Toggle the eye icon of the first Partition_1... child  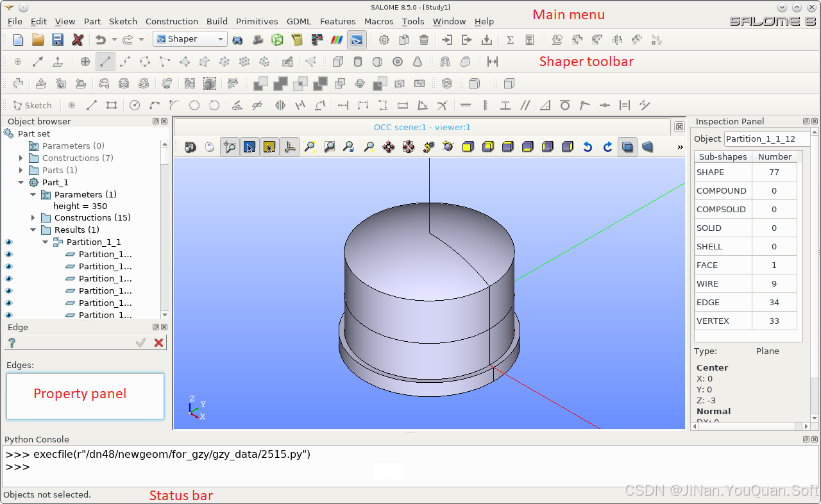pyautogui.click(x=8, y=254)
